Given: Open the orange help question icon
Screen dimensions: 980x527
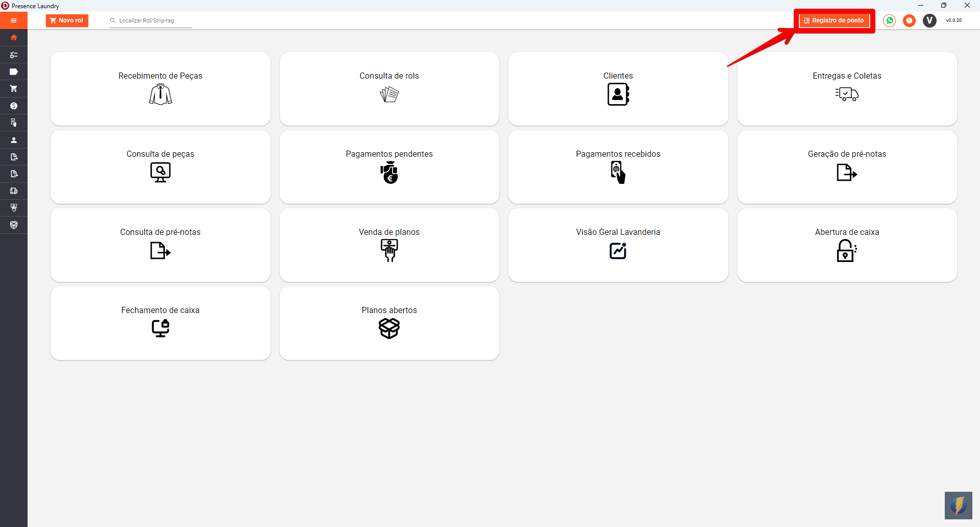Looking at the screenshot, I should click(909, 20).
